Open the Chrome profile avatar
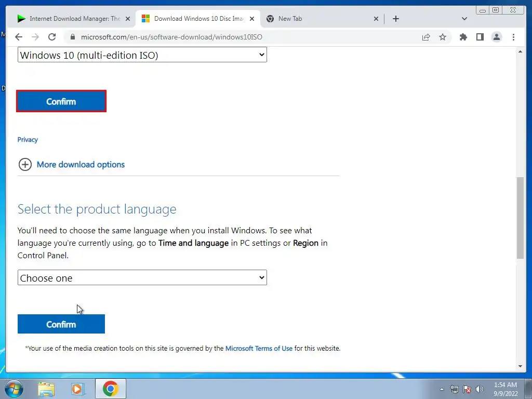The width and height of the screenshot is (532, 399). (496, 37)
